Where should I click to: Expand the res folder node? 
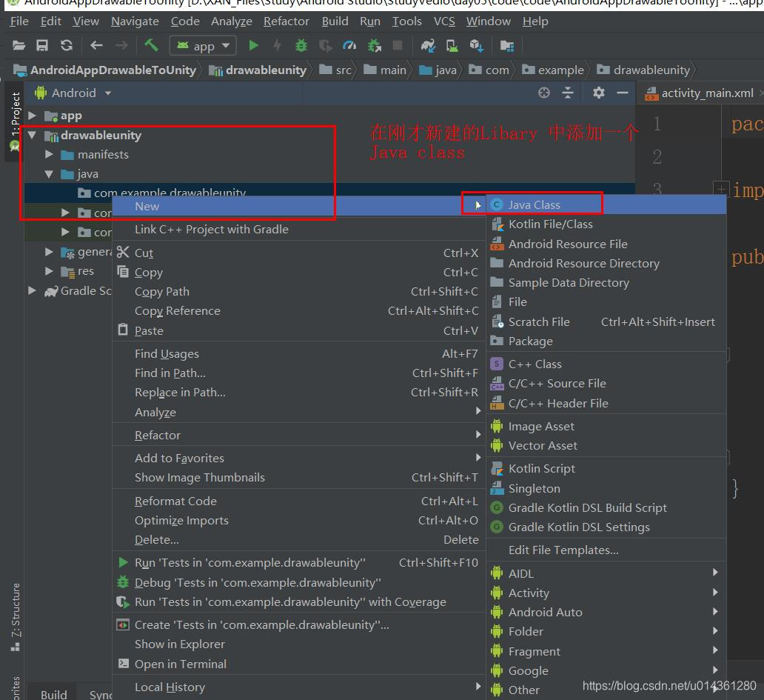[x=49, y=270]
